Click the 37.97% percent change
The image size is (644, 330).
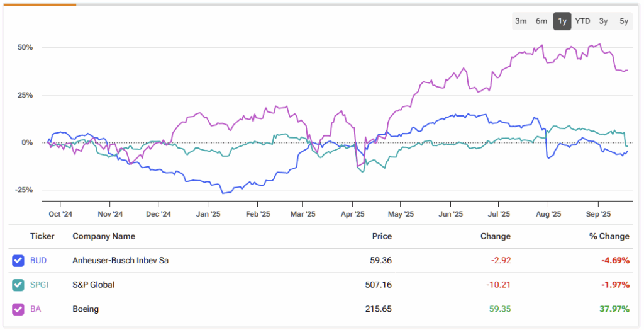point(614,309)
